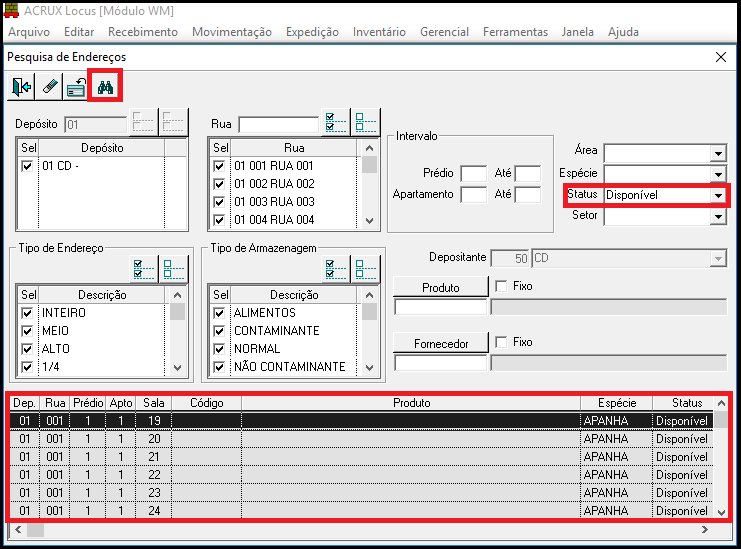Open the Recebimento menu
741x549 pixels.
click(143, 32)
